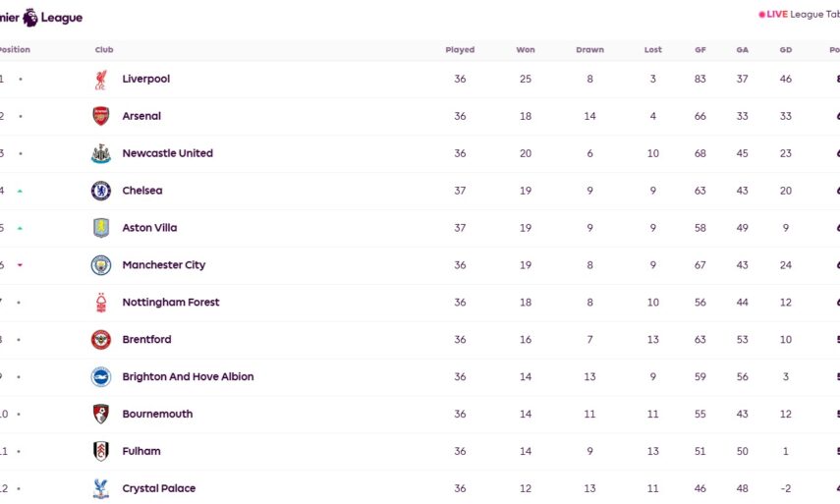Click Chelsea's green upward movement arrow
This screenshot has height=504, width=840.
tap(20, 191)
